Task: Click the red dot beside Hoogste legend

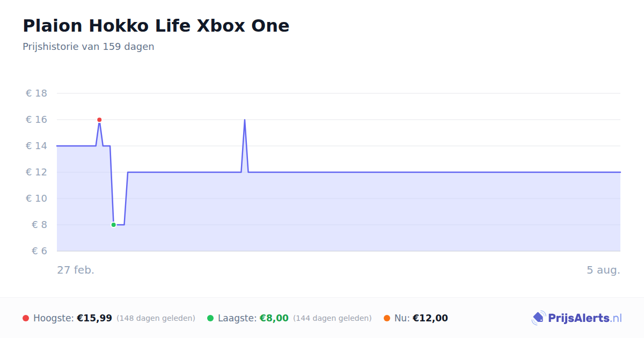Action: 26,318
